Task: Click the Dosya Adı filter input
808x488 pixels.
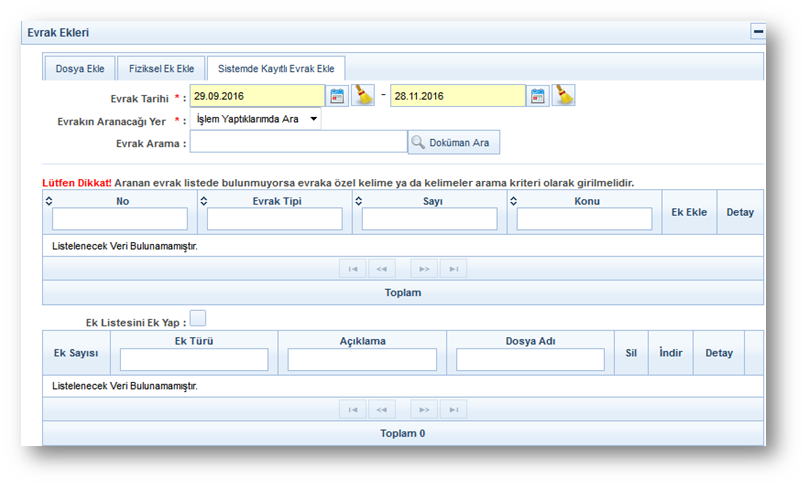Action: (530, 360)
